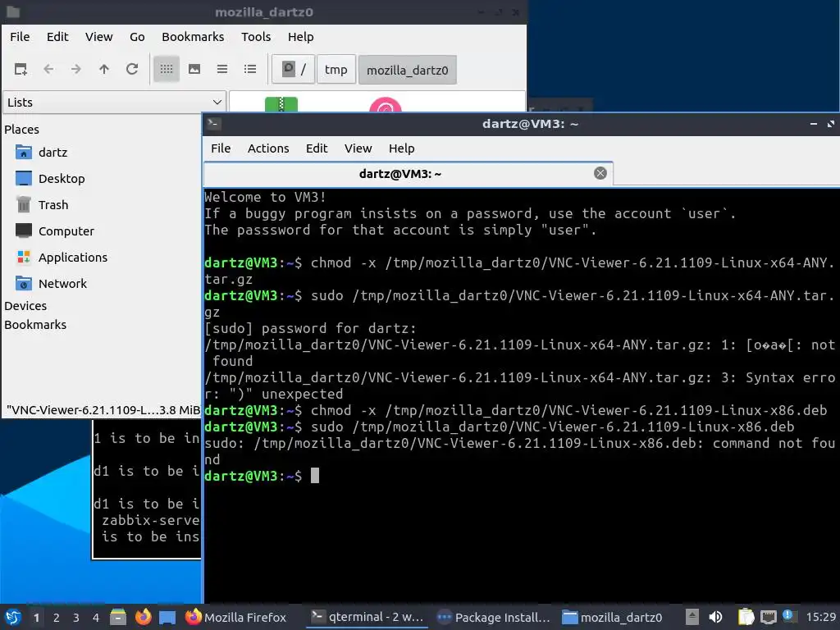The width and height of the screenshot is (840, 630).
Task: Open Bookmarks menu in file manager
Action: 193,37
